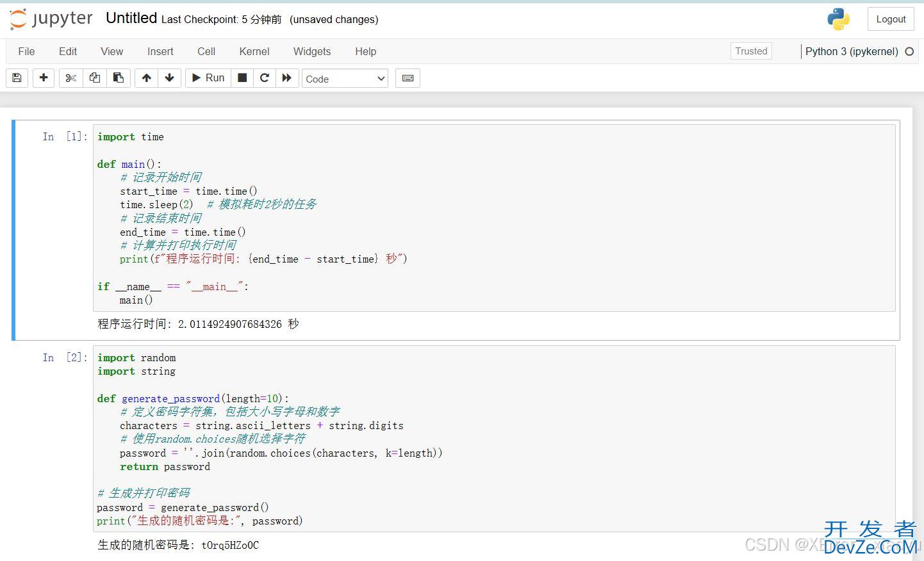The image size is (924, 561).
Task: Click the Jupyter logo
Action: pyautogui.click(x=51, y=19)
